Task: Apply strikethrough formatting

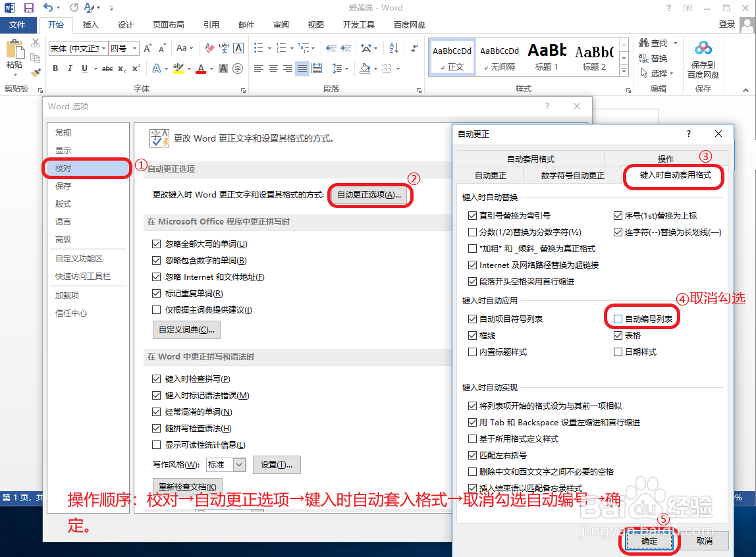Action: coord(107,68)
